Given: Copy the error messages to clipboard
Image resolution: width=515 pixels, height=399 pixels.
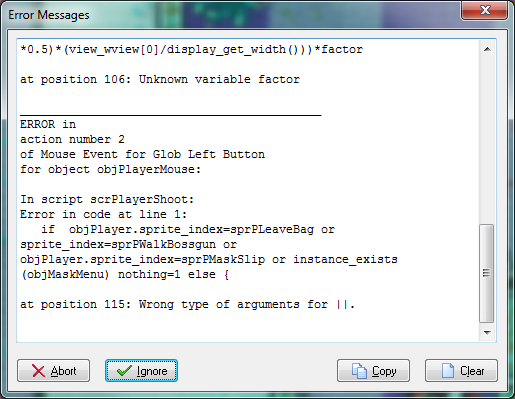Looking at the screenshot, I should (373, 370).
